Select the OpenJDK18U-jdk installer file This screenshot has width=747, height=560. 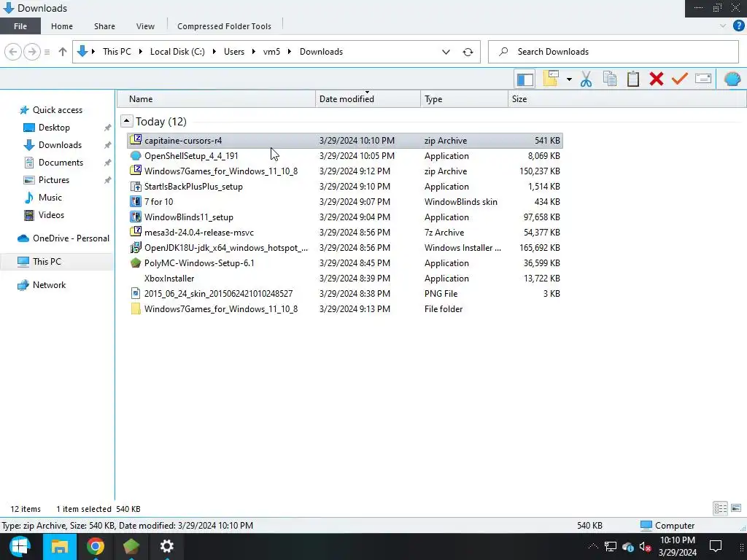click(345, 248)
